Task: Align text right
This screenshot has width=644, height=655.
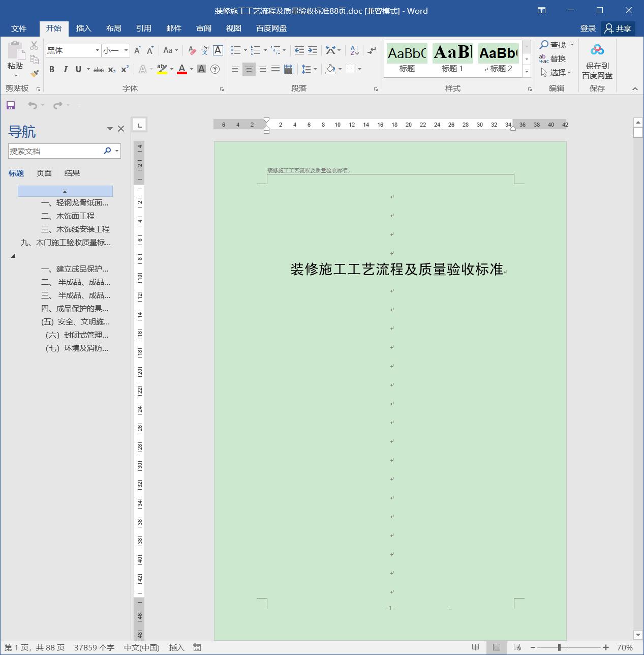Action: click(x=262, y=69)
